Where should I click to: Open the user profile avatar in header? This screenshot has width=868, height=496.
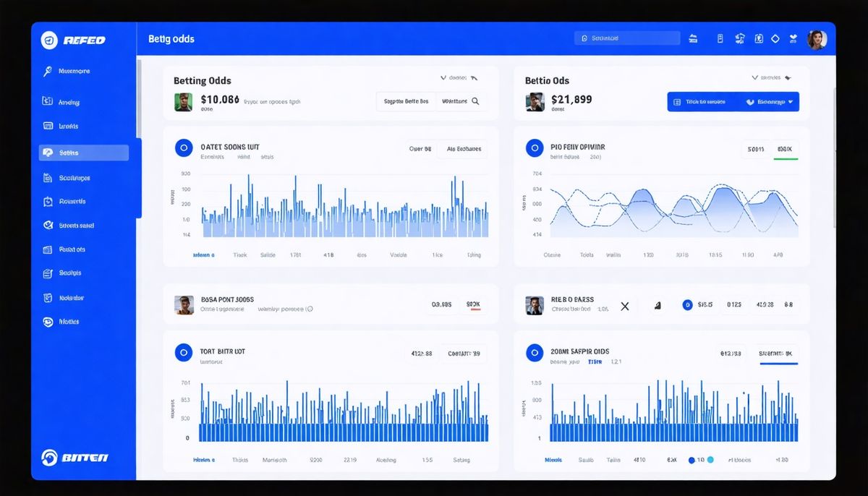[817, 40]
